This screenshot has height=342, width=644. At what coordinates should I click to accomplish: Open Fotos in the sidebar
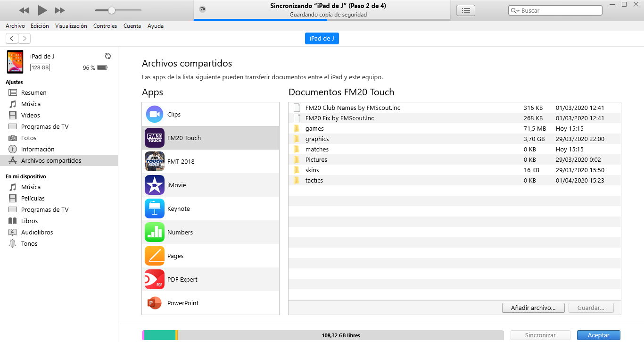59,138
